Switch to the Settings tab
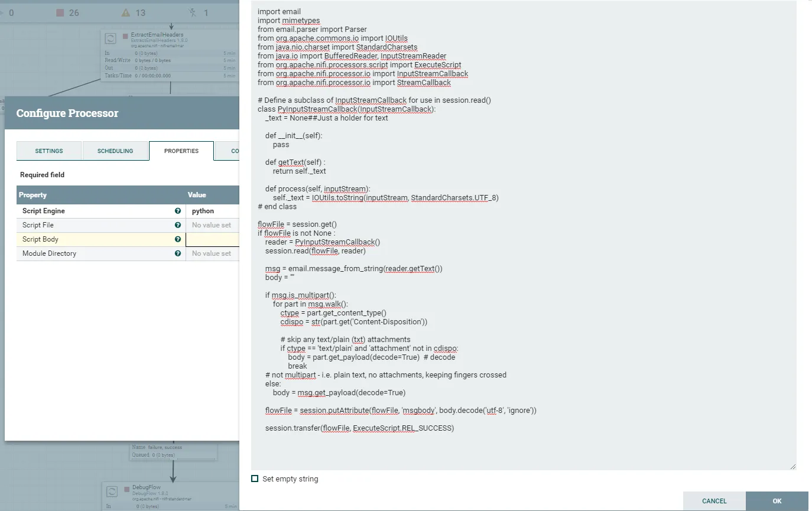812x511 pixels. tap(49, 151)
